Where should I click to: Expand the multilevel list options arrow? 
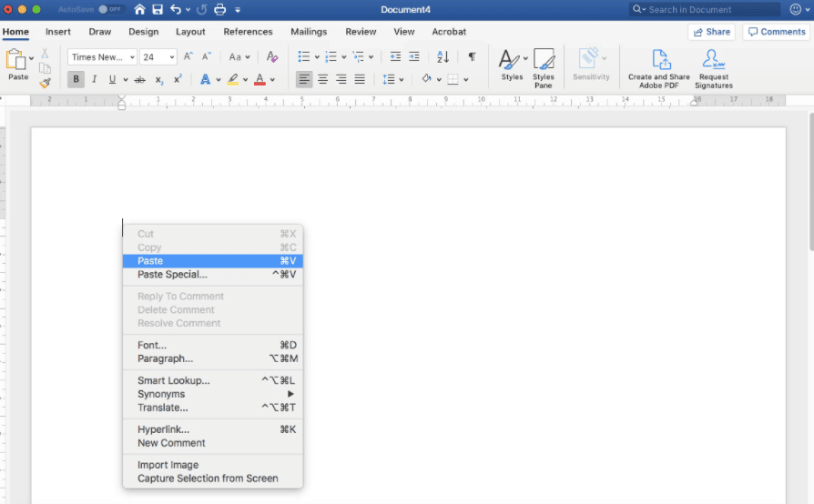click(371, 57)
